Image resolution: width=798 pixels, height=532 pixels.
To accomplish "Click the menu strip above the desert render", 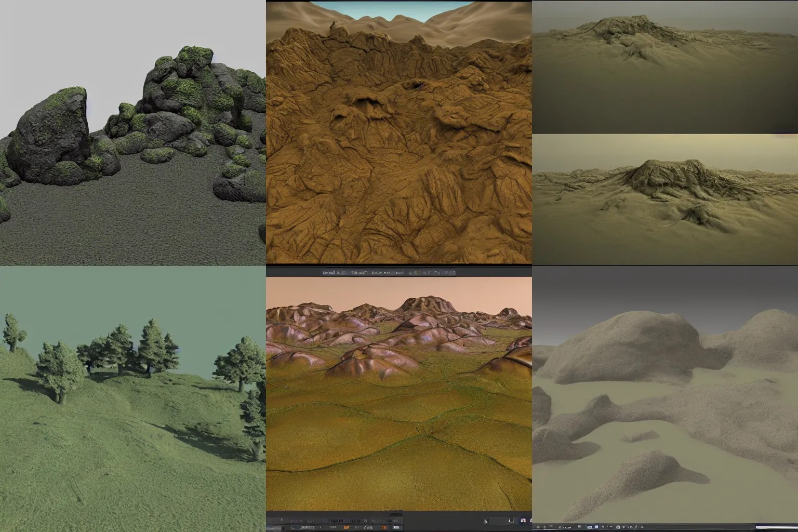I will pyautogui.click(x=390, y=272).
